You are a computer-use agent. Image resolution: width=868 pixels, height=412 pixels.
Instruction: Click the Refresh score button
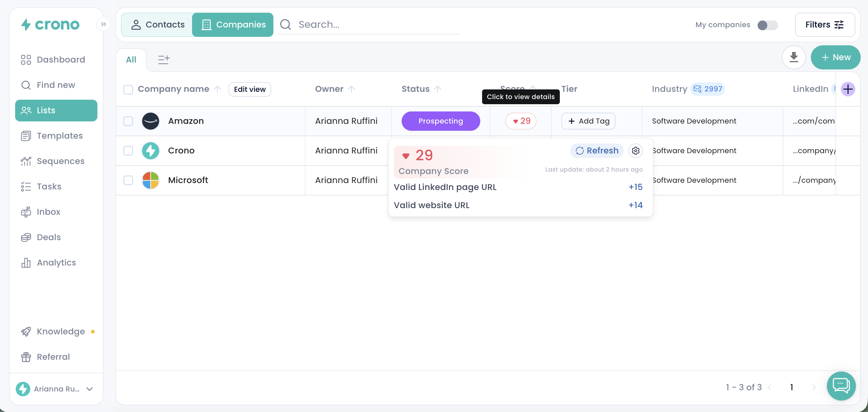(596, 150)
